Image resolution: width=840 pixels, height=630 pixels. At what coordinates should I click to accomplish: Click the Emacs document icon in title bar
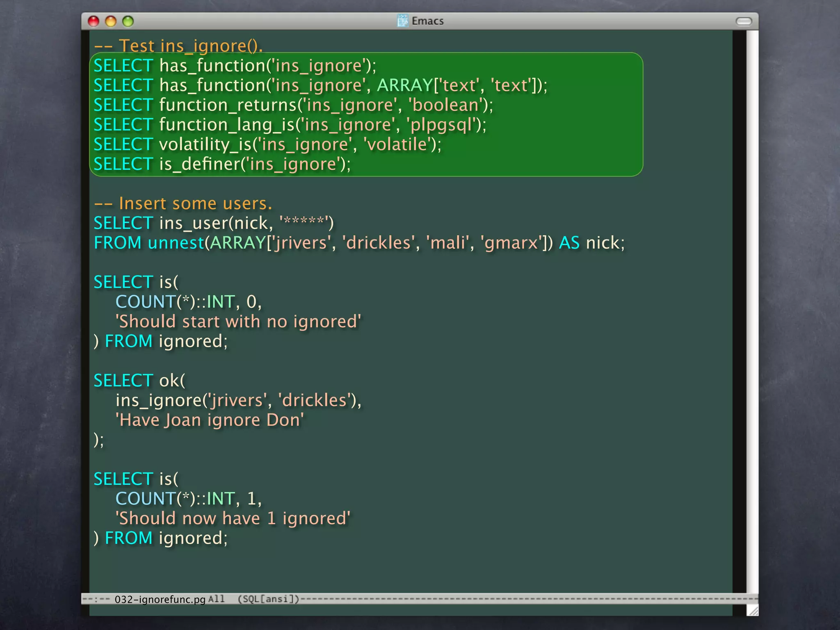403,21
